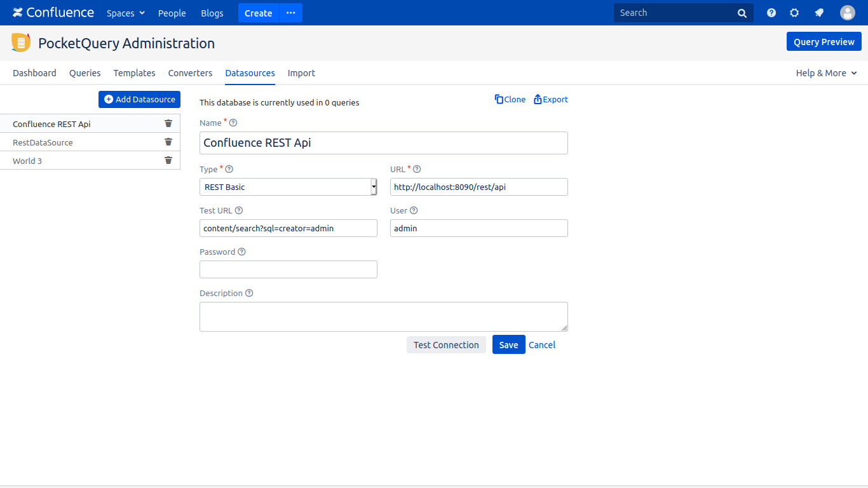868x488 pixels.
Task: Open the help question mark menu
Action: [x=771, y=13]
